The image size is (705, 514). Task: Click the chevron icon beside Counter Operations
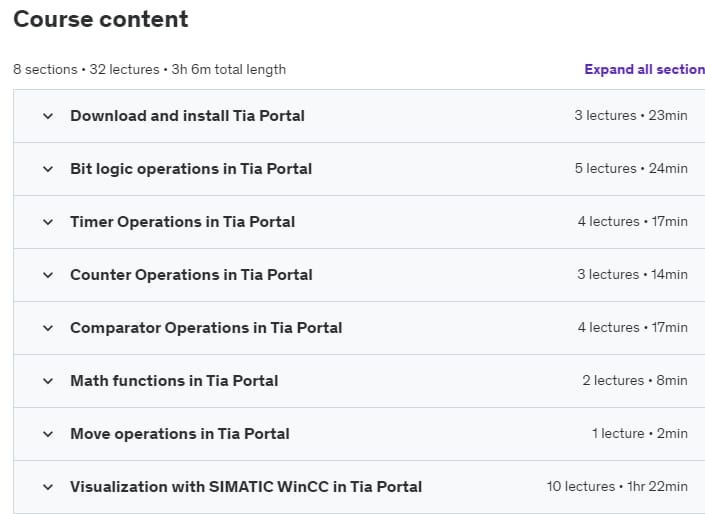[x=47, y=275]
